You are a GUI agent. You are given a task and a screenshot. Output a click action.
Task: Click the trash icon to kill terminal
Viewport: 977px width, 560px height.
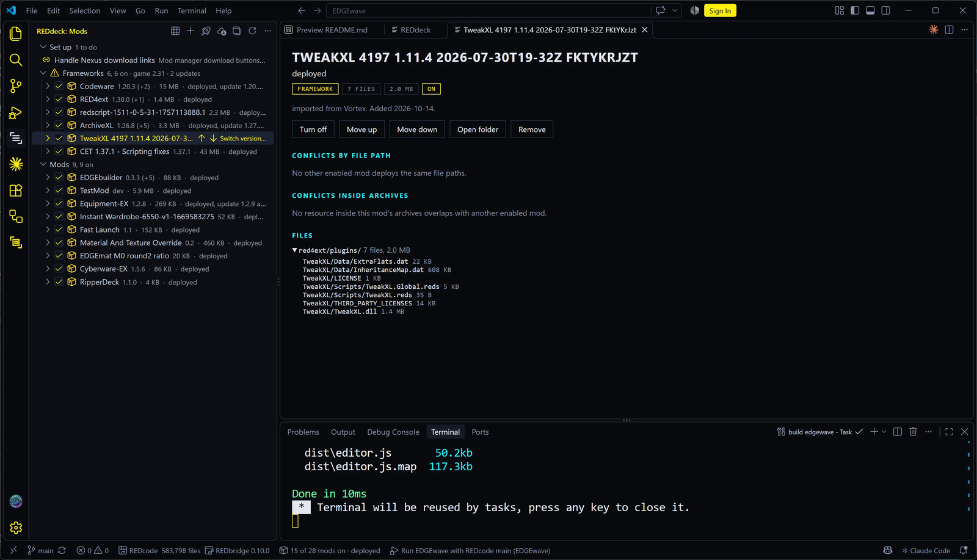[x=913, y=432]
